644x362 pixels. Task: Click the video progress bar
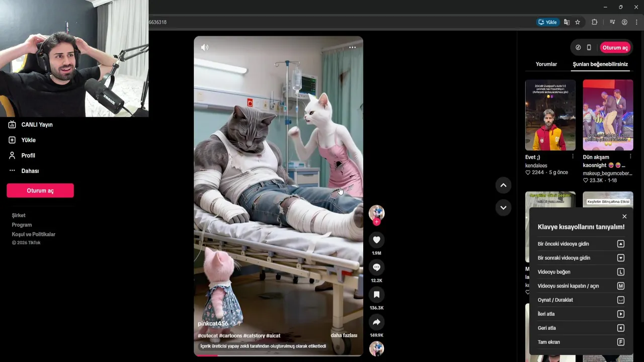[x=278, y=355]
